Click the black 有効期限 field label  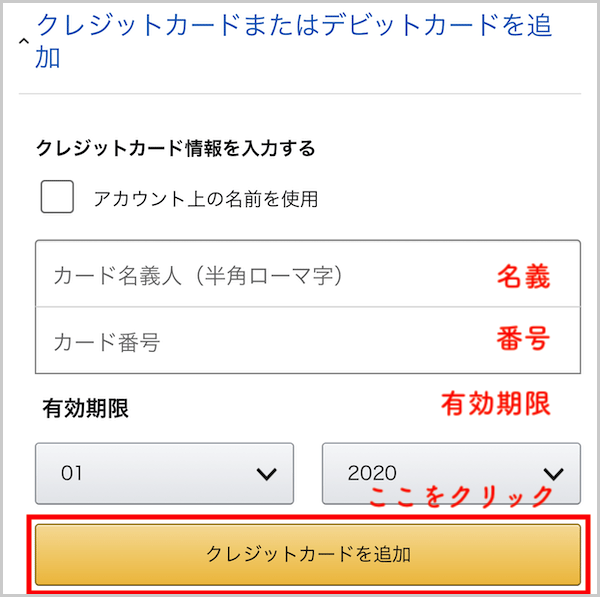[85, 408]
